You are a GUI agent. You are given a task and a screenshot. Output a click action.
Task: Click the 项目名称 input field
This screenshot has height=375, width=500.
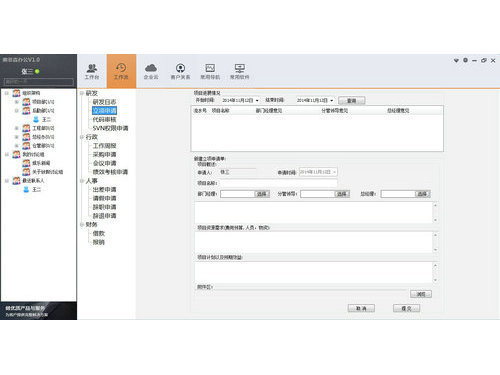[278, 183]
